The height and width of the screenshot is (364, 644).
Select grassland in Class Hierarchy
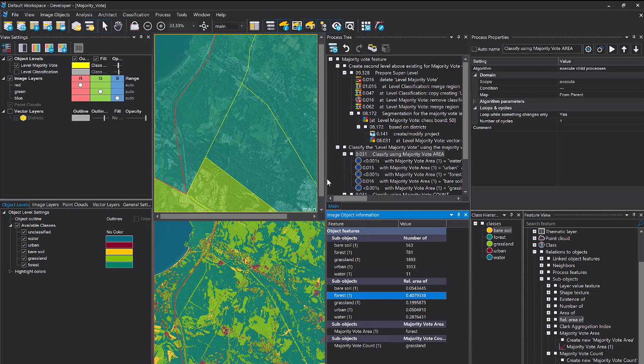503,244
